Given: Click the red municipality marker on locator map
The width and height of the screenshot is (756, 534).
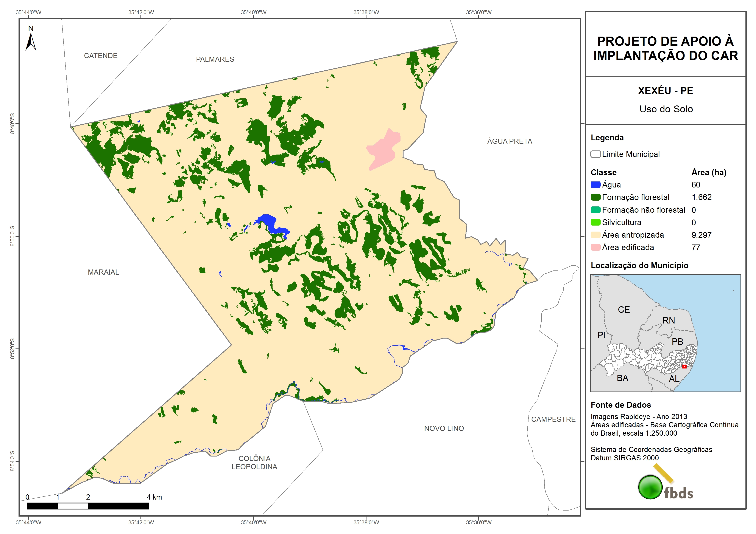Looking at the screenshot, I should (x=684, y=366).
